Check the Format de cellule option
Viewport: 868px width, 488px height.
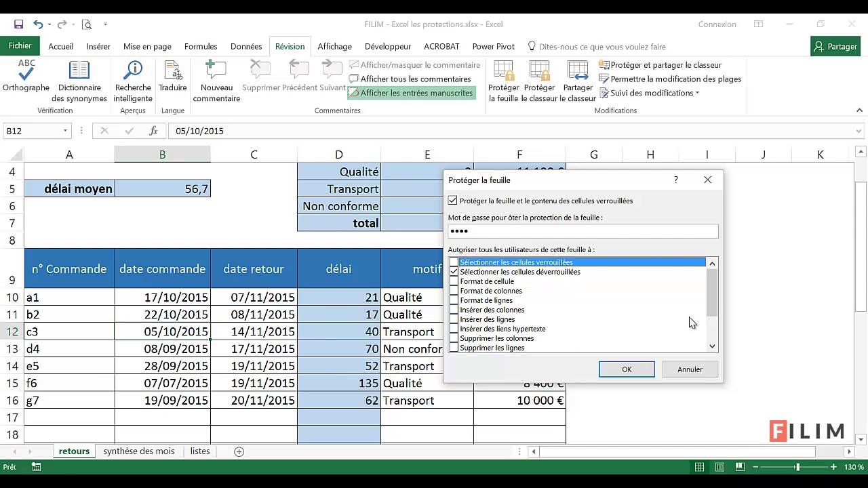(x=454, y=281)
